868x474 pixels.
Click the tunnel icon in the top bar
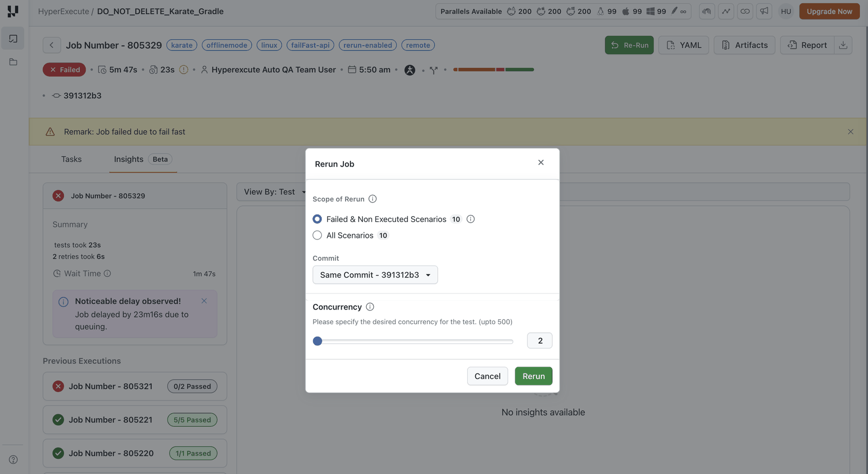click(706, 11)
